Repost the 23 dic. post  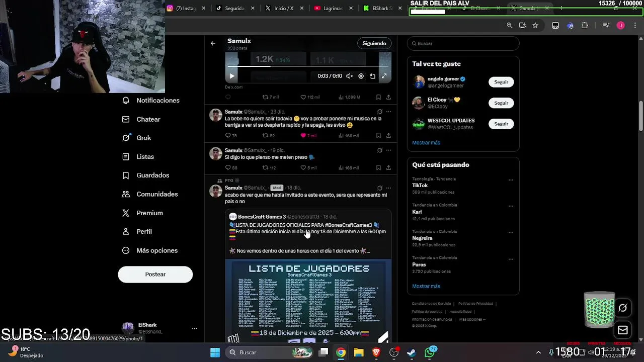tap(268, 136)
